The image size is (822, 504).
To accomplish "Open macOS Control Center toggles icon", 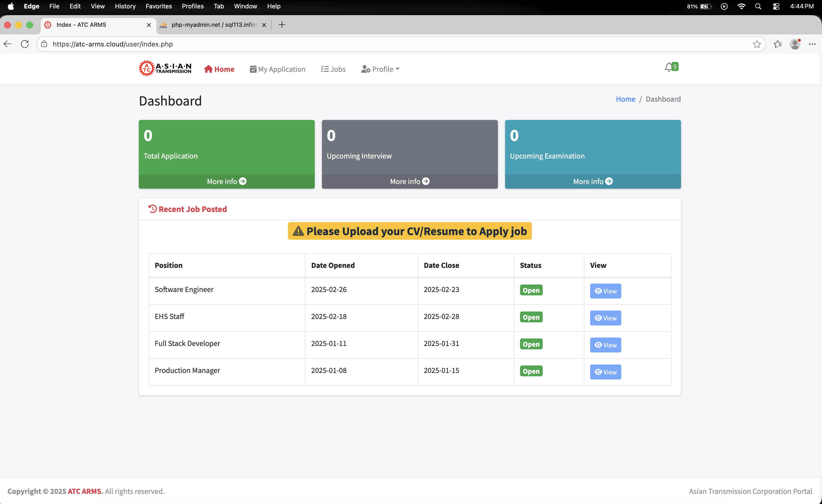I will pyautogui.click(x=776, y=6).
